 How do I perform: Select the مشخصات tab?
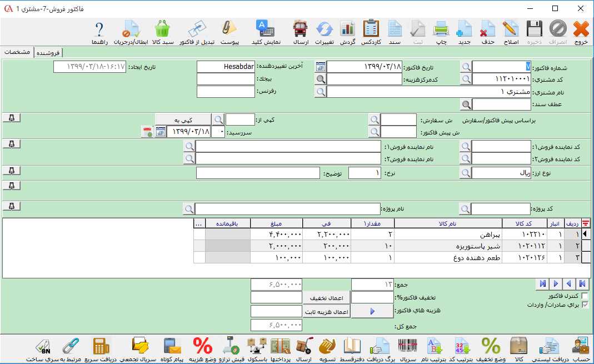(17, 52)
